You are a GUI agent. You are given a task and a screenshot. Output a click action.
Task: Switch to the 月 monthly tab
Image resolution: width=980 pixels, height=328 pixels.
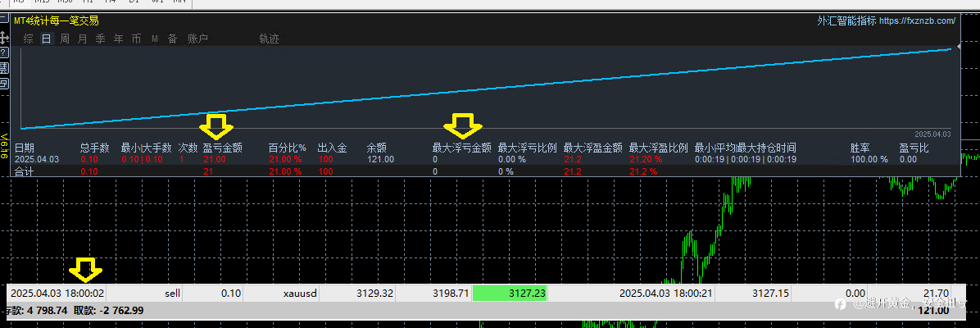pos(83,39)
